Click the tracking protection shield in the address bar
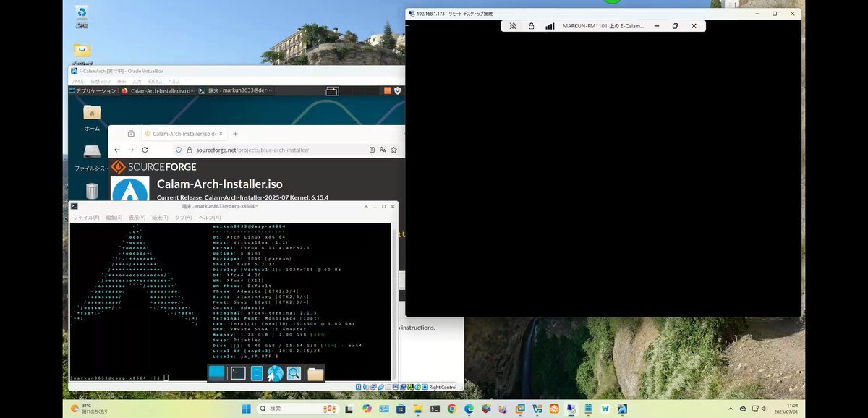The image size is (868, 418). point(178,150)
